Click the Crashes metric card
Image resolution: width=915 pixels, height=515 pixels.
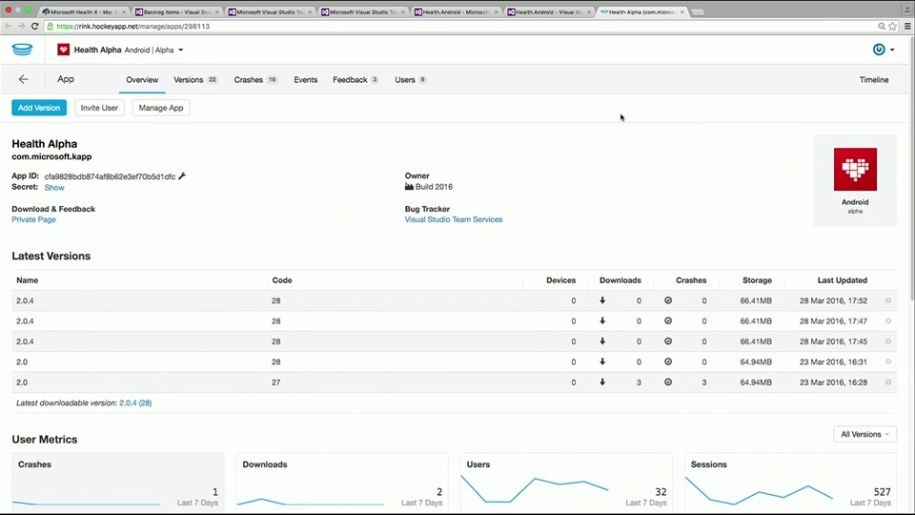coord(118,482)
